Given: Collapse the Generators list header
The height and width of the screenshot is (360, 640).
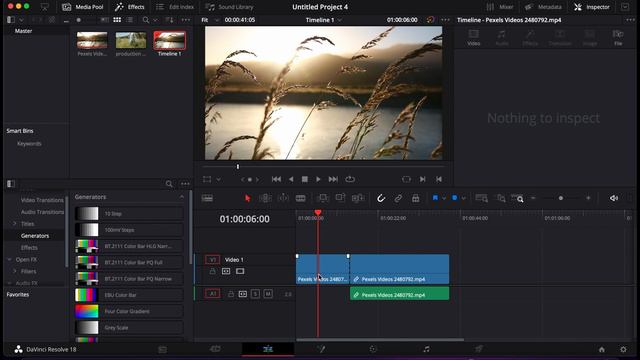Looking at the screenshot, I should point(182,197).
